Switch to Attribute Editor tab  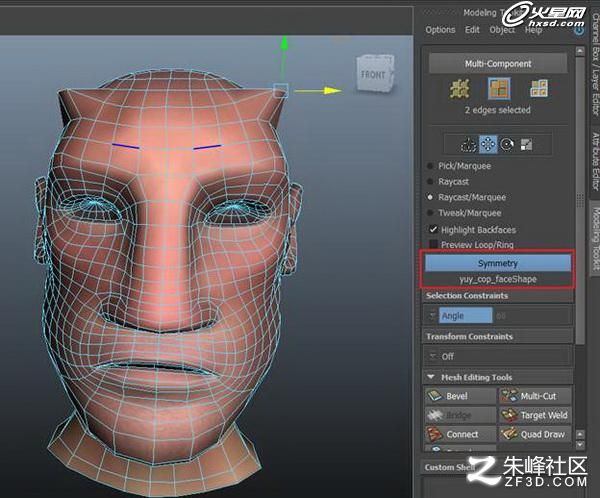pos(595,161)
